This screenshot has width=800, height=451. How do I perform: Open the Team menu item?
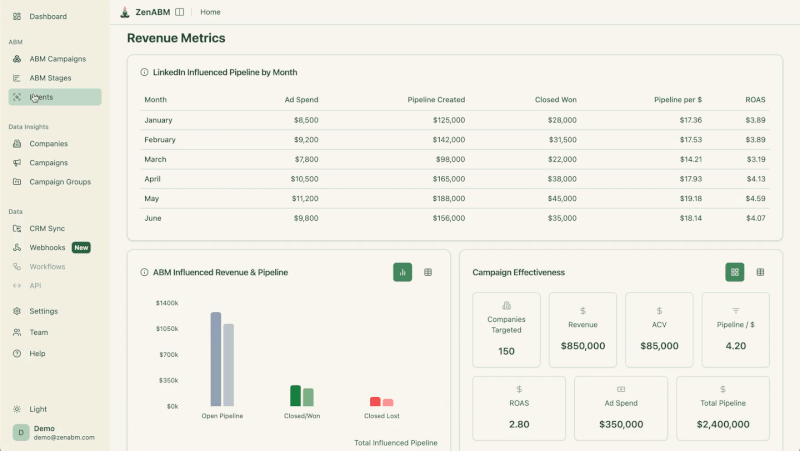[x=38, y=332]
